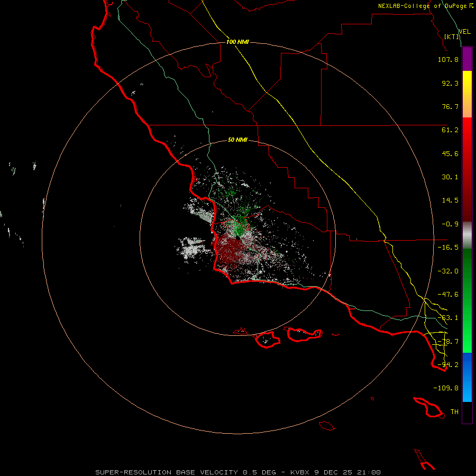Image resolution: width=476 pixels, height=476 pixels.
Task: Select the -78.7 scale value
Action: click(448, 342)
